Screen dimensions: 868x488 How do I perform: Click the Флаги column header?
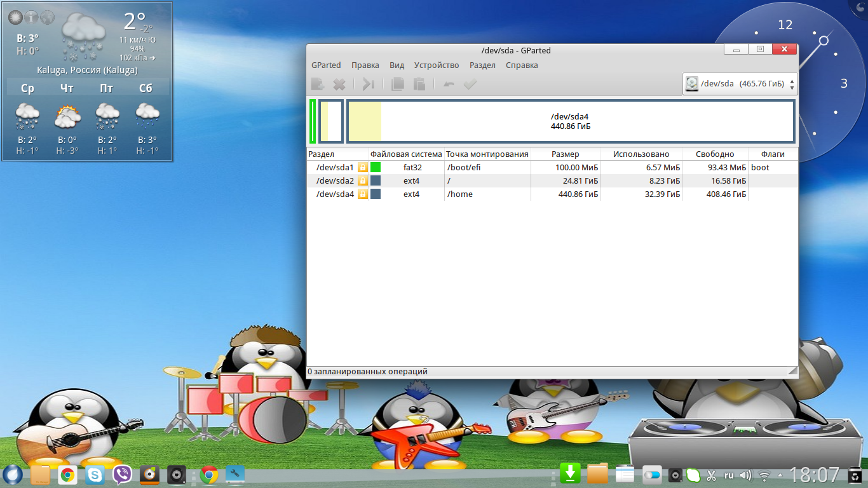[x=773, y=154]
